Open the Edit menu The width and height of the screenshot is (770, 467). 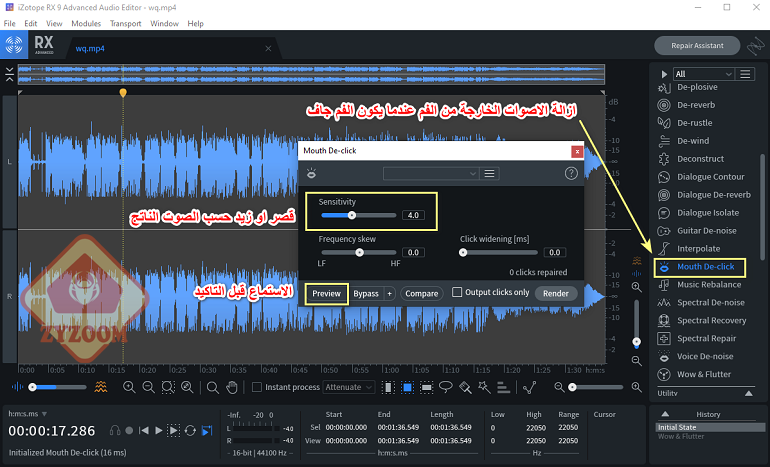pyautogui.click(x=30, y=23)
